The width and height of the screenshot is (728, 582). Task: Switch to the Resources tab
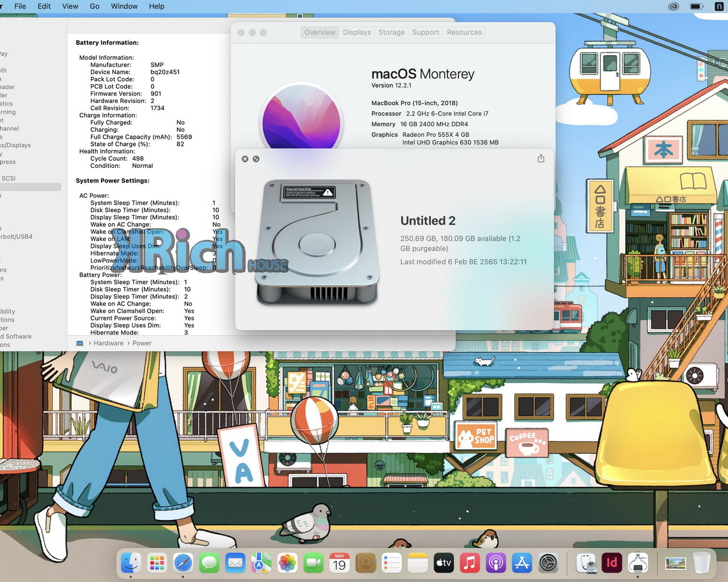pyautogui.click(x=464, y=32)
